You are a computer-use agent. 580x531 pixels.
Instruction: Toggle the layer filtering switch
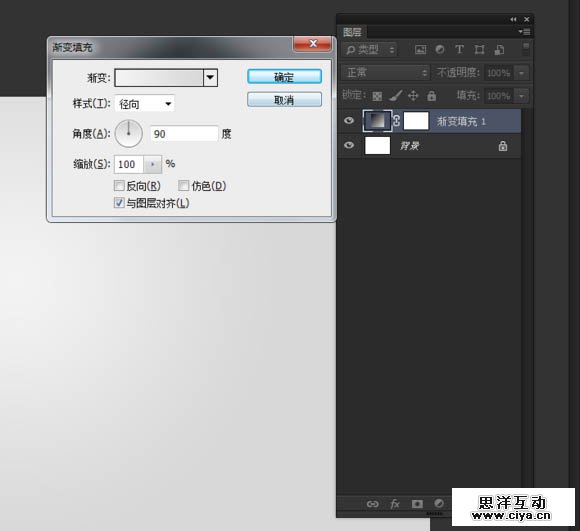click(x=526, y=49)
